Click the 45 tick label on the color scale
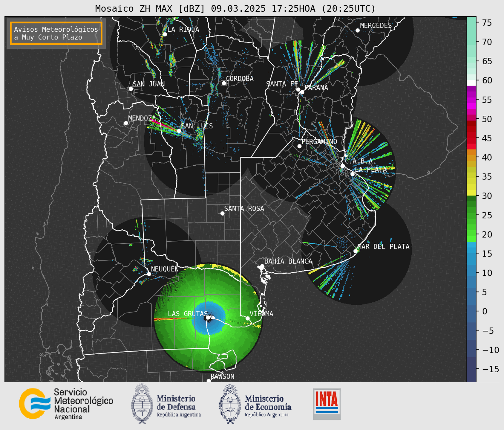This screenshot has width=504, height=430. (x=487, y=138)
